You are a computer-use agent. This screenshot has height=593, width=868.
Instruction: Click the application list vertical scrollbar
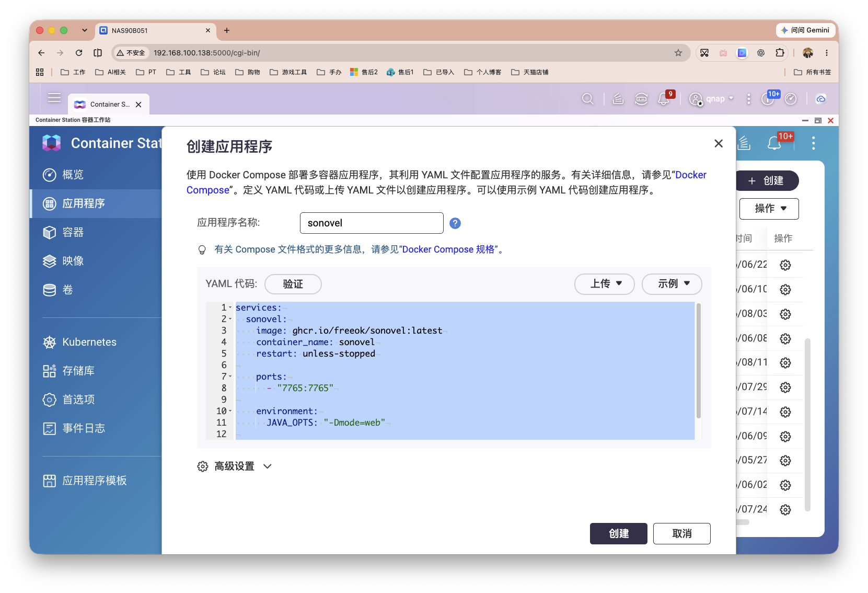click(x=807, y=425)
